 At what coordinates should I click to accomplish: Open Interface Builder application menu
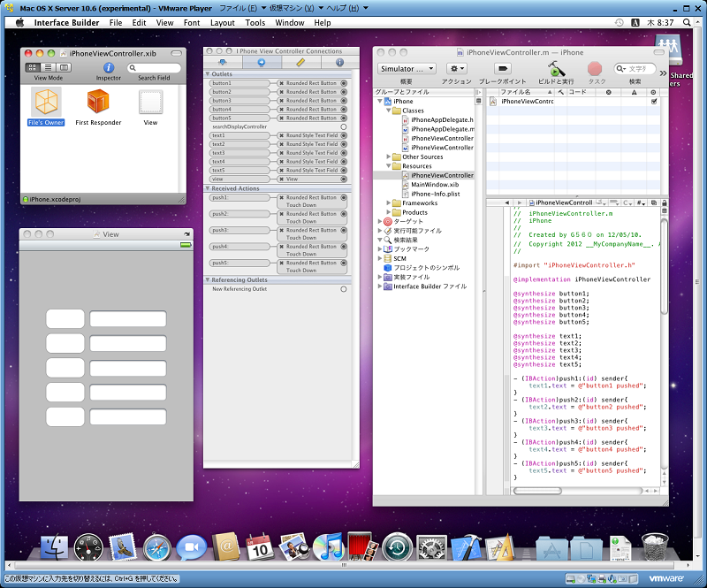(66, 23)
